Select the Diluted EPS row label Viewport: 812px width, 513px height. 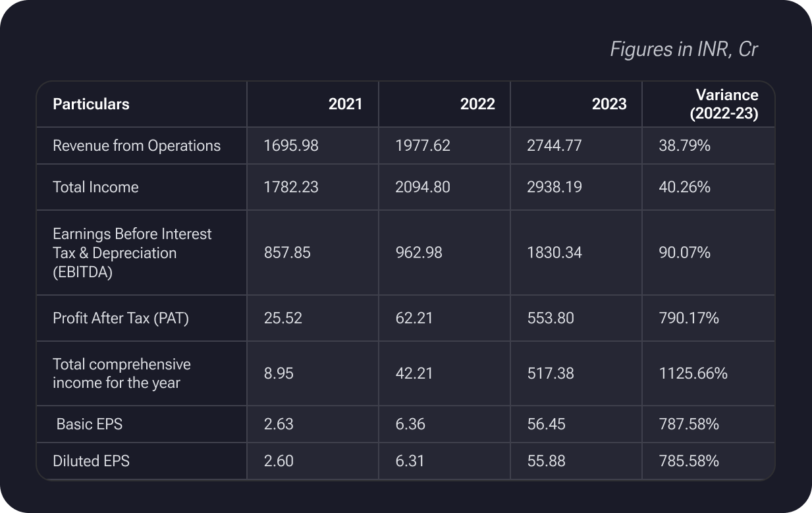[x=91, y=461]
